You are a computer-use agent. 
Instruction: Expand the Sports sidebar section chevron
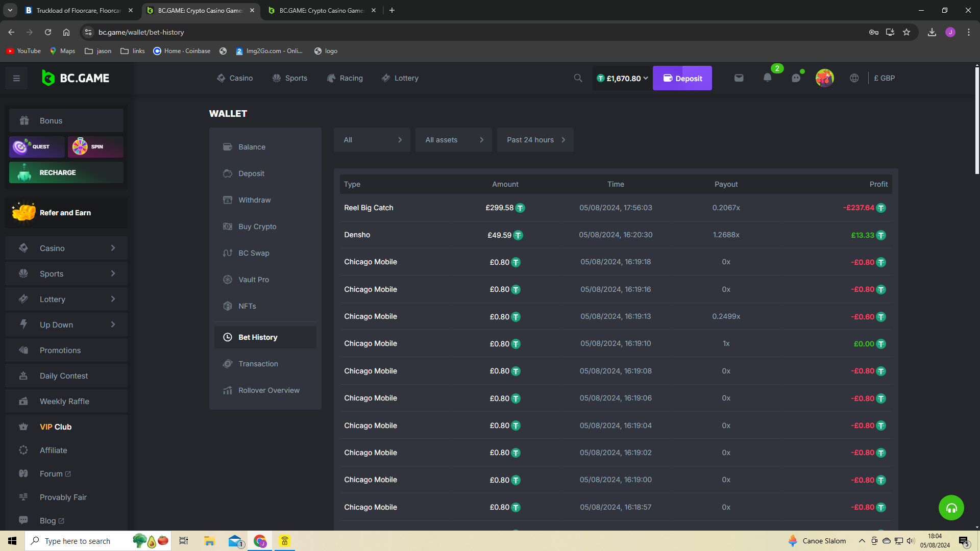[x=113, y=273]
